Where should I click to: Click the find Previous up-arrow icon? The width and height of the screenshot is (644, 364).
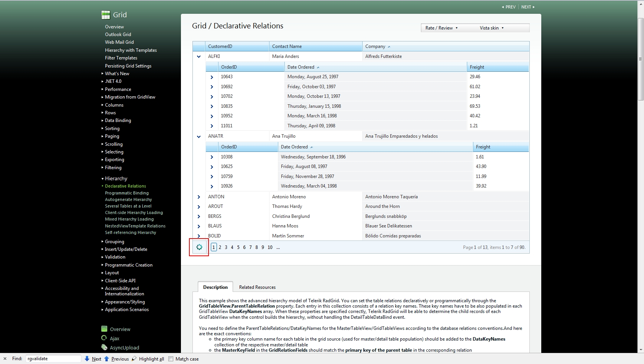(x=107, y=359)
